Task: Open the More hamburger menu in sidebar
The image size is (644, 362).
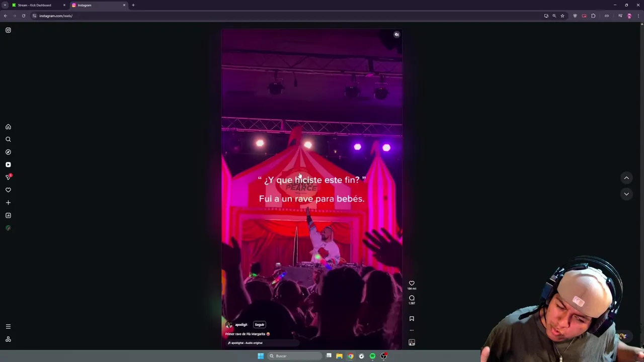Action: tap(8, 327)
